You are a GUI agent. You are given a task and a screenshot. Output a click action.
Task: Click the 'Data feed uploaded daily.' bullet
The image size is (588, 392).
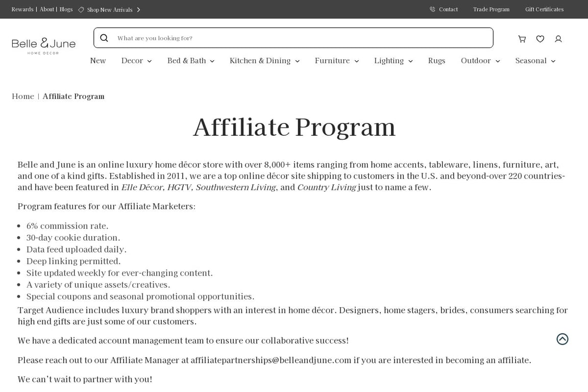point(77,250)
